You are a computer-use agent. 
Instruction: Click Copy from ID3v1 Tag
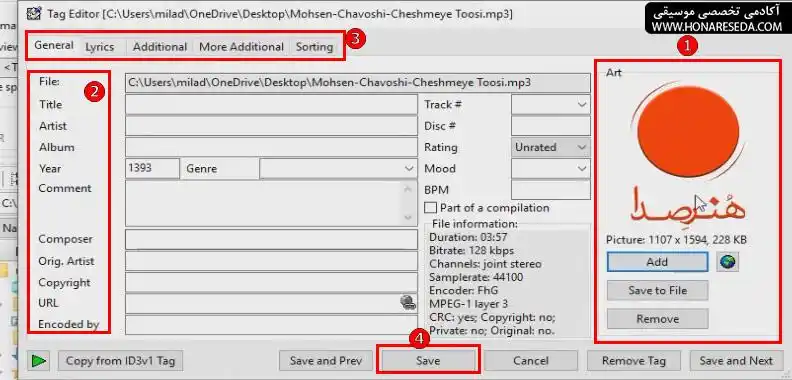coord(120,361)
